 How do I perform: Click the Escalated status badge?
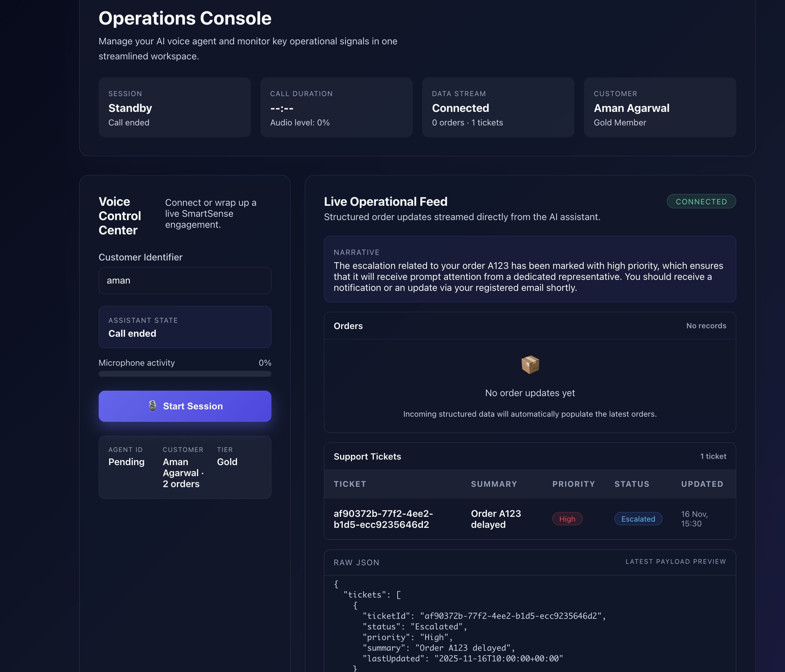tap(638, 519)
